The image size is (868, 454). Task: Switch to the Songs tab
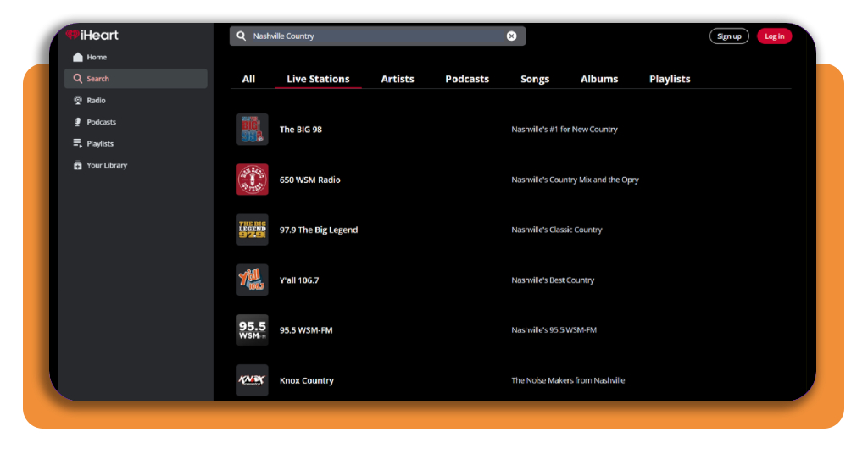coord(535,79)
